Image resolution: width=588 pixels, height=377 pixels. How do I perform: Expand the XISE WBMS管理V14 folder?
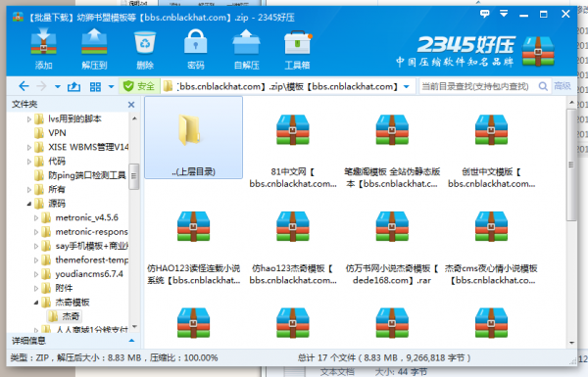(x=28, y=147)
